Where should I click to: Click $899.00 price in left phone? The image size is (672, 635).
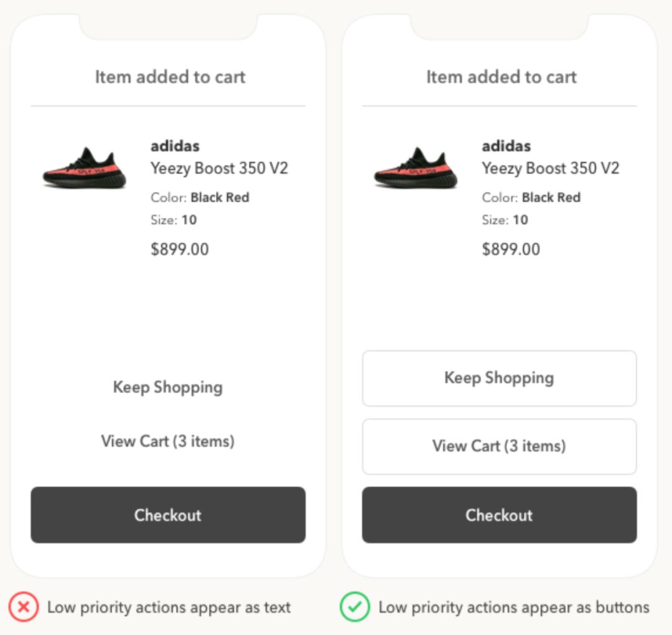click(x=180, y=249)
